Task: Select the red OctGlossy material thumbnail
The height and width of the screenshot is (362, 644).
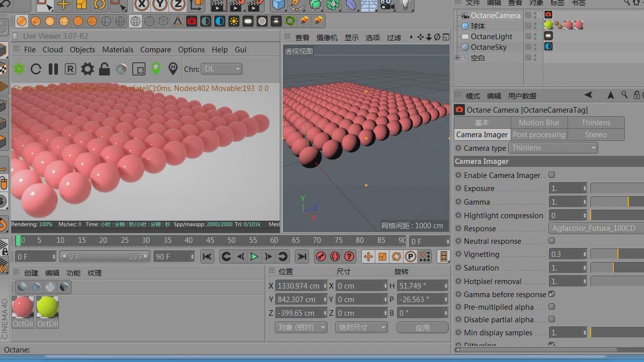Action: point(23,307)
